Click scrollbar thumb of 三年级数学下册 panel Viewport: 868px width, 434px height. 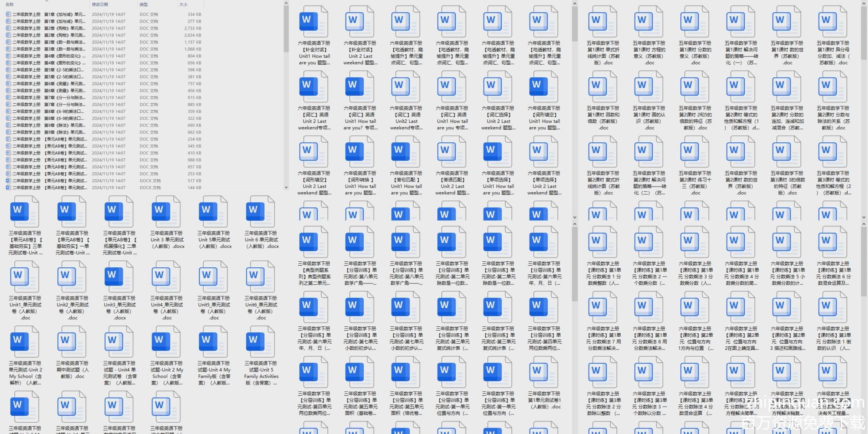tap(575, 265)
